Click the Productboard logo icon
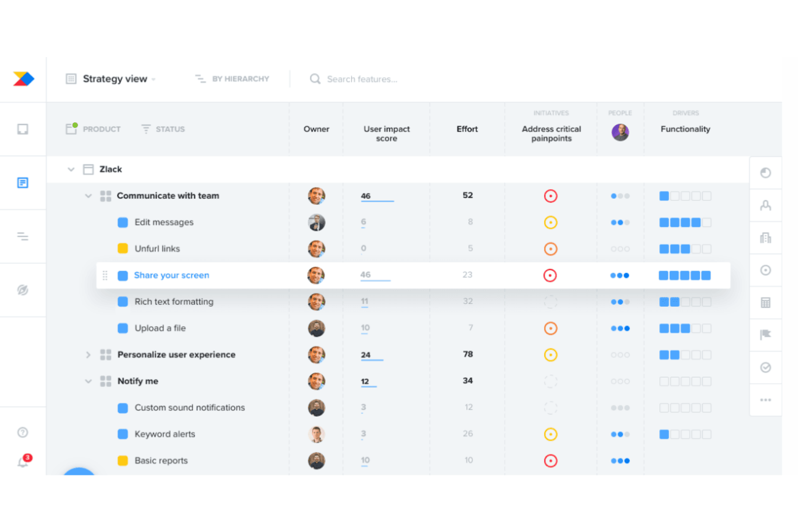This screenshot has height=532, width=798. 24,79
